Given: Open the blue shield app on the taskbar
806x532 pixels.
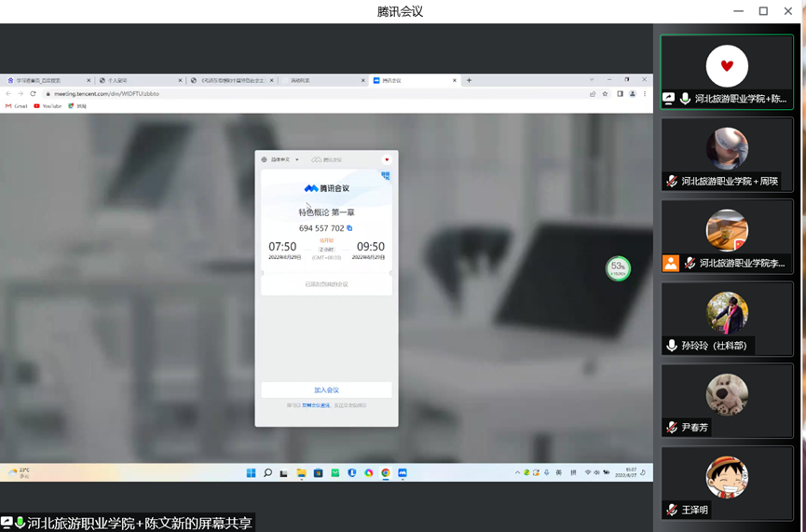Looking at the screenshot, I should (352, 473).
